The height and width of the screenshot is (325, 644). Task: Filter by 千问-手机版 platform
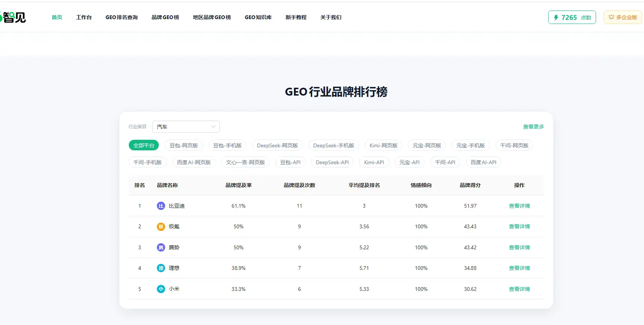(148, 162)
